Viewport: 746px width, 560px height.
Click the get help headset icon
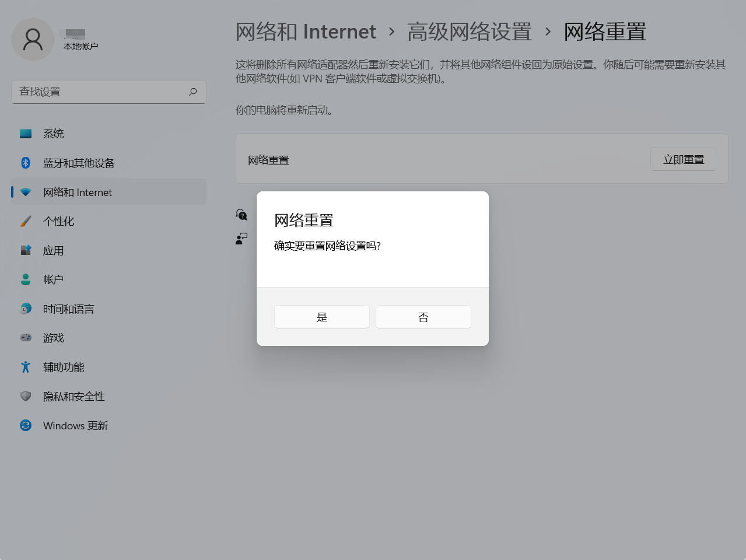(x=241, y=215)
